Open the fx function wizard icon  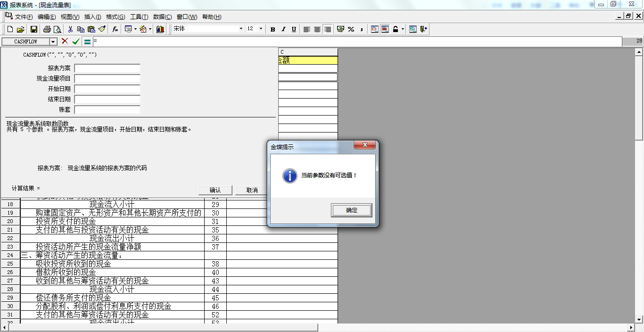click(x=115, y=29)
